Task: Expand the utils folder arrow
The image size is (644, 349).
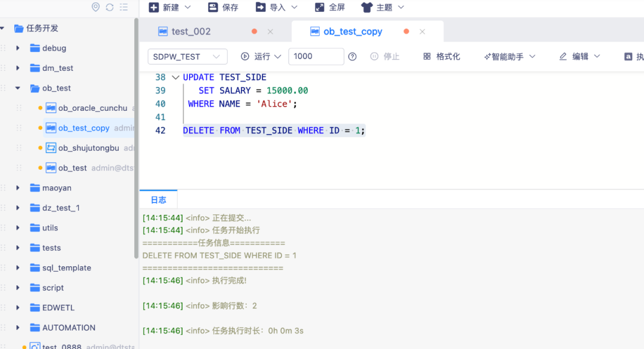Action: 18,228
